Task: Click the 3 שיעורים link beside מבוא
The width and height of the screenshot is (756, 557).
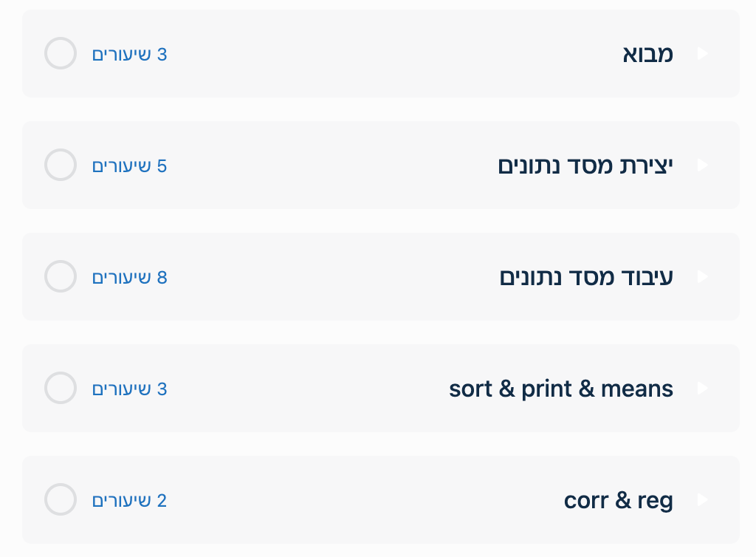Action: pos(130,55)
